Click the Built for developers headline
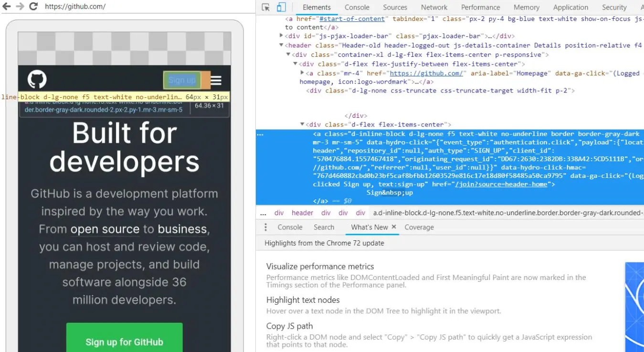 pyautogui.click(x=125, y=147)
